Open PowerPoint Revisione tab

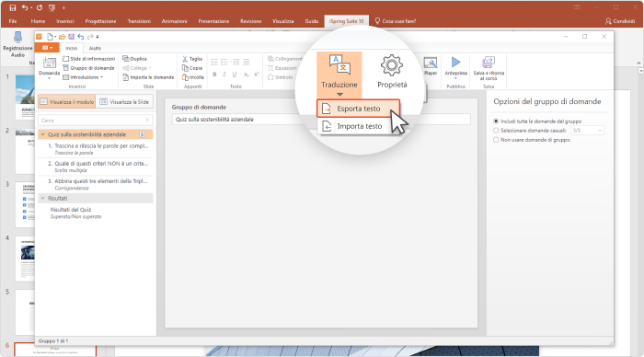pyautogui.click(x=250, y=21)
